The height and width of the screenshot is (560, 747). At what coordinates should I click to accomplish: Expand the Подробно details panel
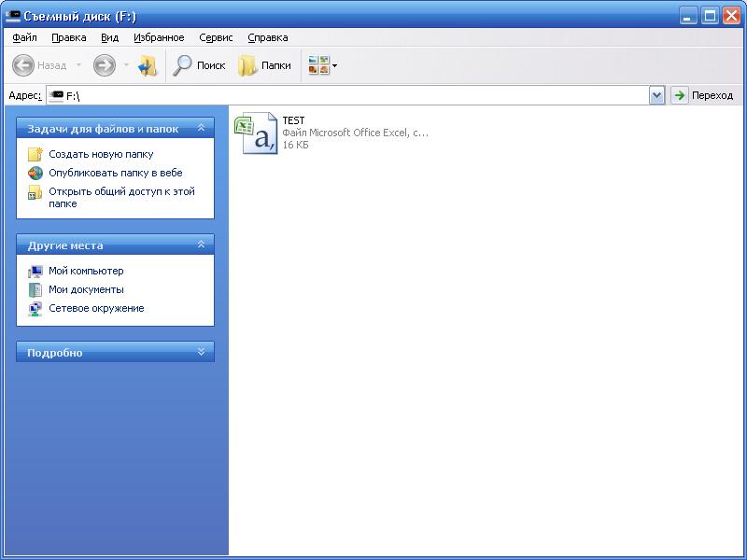(x=201, y=352)
